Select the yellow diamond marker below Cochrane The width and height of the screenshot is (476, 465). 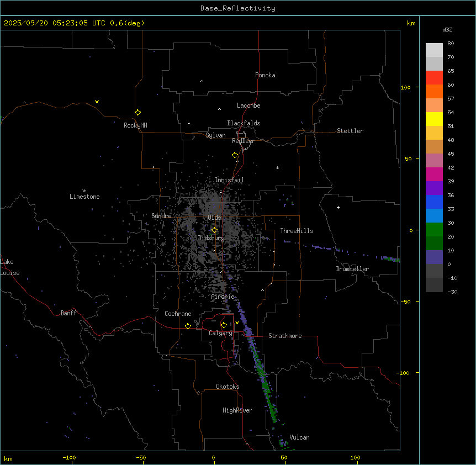pyautogui.click(x=188, y=326)
